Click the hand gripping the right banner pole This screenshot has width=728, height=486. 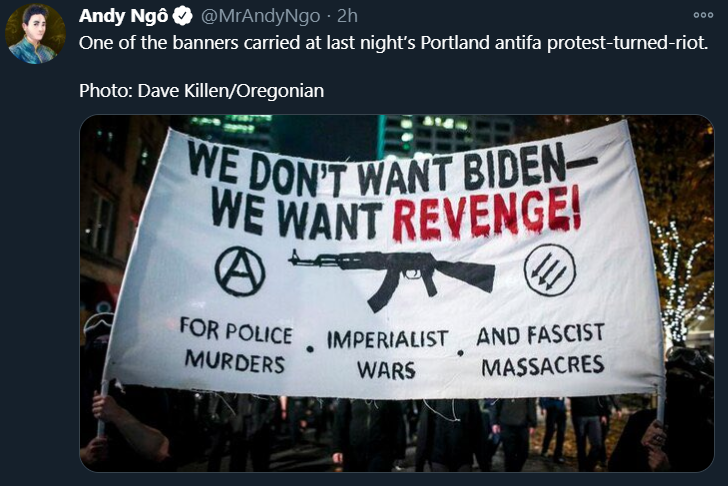point(656,443)
